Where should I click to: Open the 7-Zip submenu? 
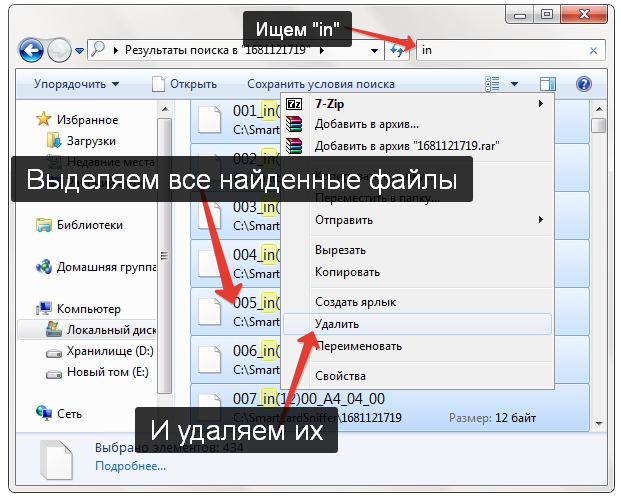(x=417, y=104)
